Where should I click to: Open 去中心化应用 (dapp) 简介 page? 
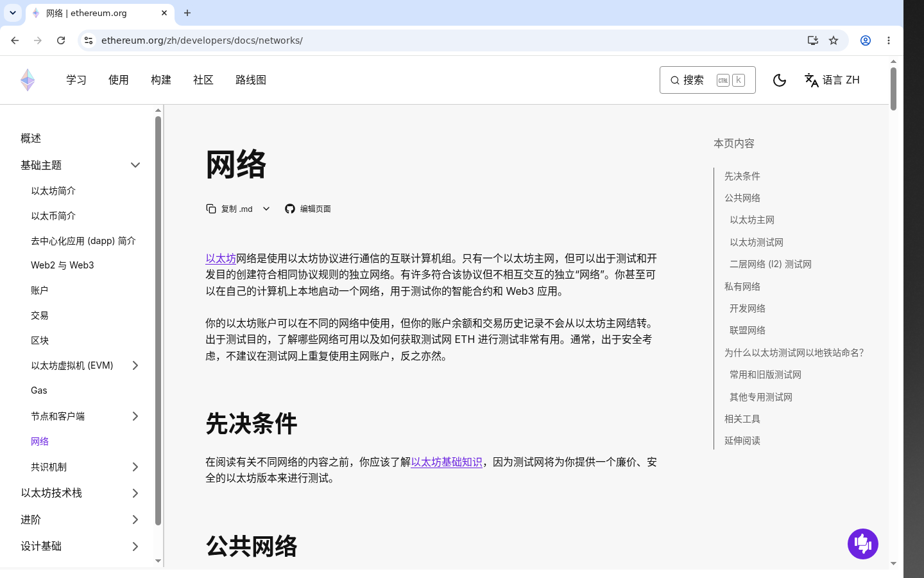coord(83,241)
